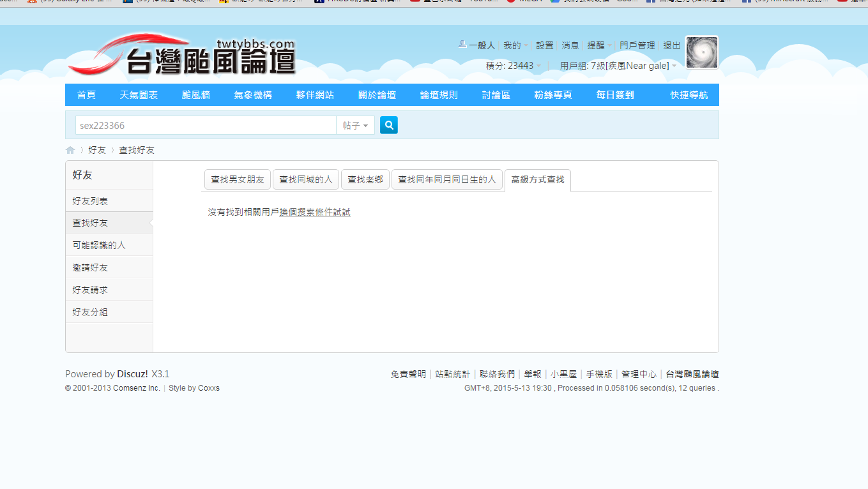Viewport: 868px width, 489px height.
Task: Open 聯絡我們 footer link
Action: click(497, 374)
